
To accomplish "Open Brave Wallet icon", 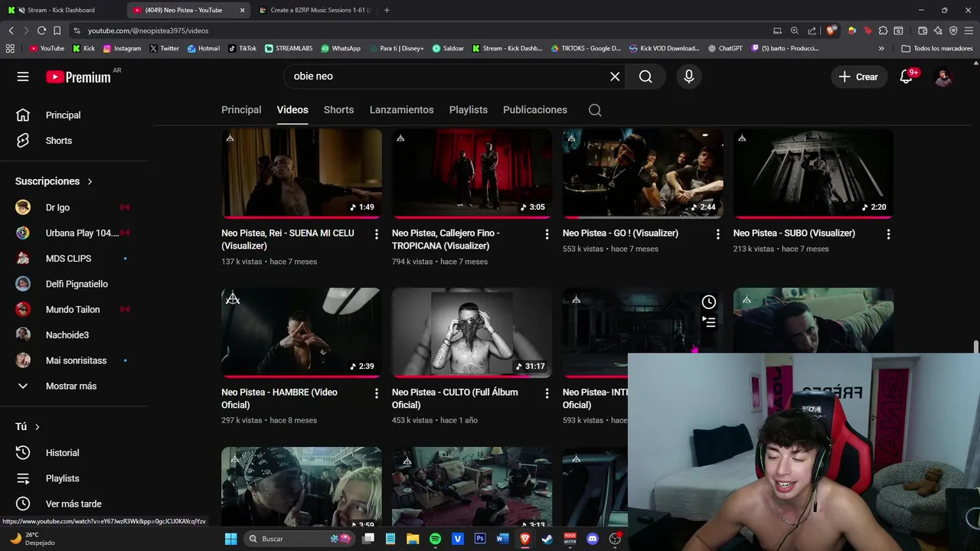I will click(x=923, y=31).
